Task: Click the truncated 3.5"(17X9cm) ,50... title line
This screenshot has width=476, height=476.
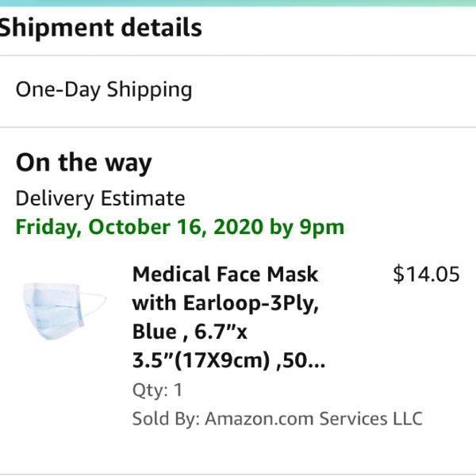Action: click(228, 360)
